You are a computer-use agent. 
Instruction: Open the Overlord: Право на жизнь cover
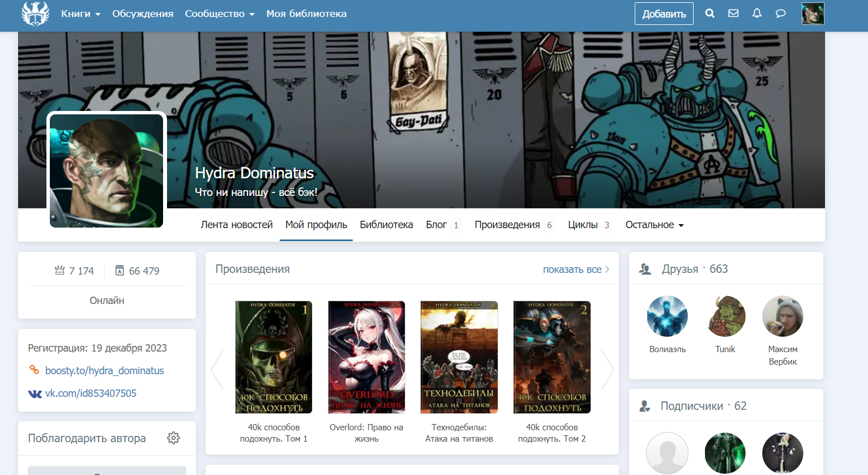click(x=366, y=357)
